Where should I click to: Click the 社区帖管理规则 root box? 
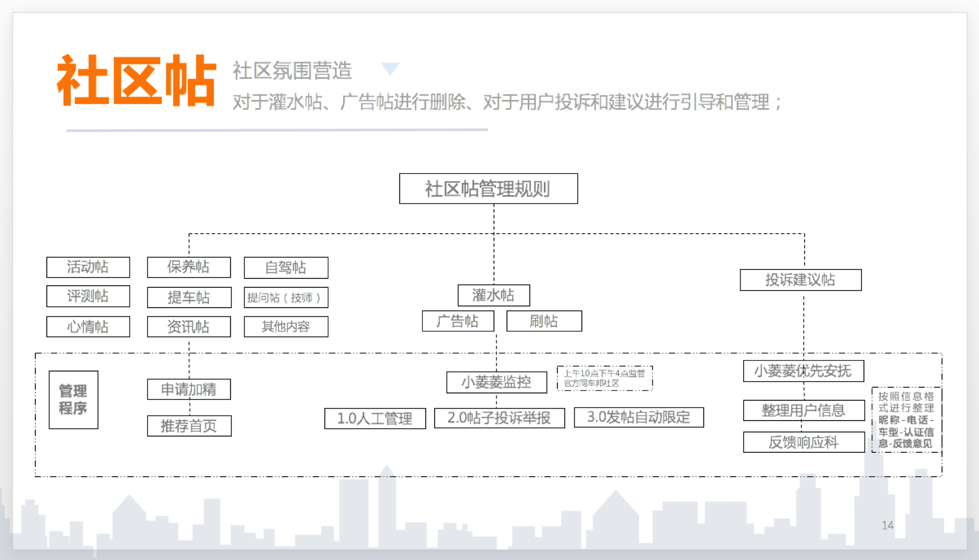(488, 188)
